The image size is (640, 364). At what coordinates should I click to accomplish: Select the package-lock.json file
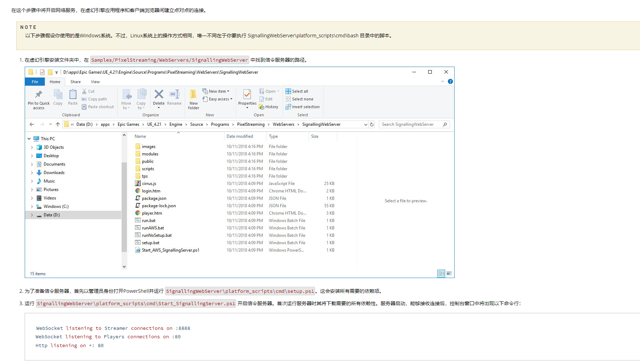[159, 206]
